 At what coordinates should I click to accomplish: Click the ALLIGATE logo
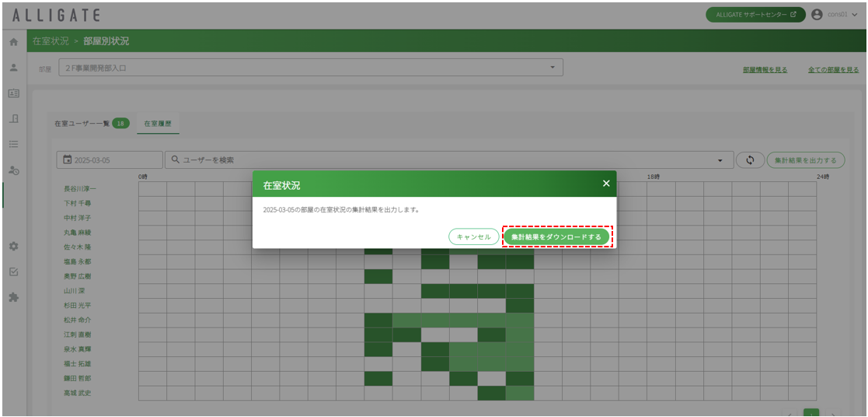click(56, 15)
